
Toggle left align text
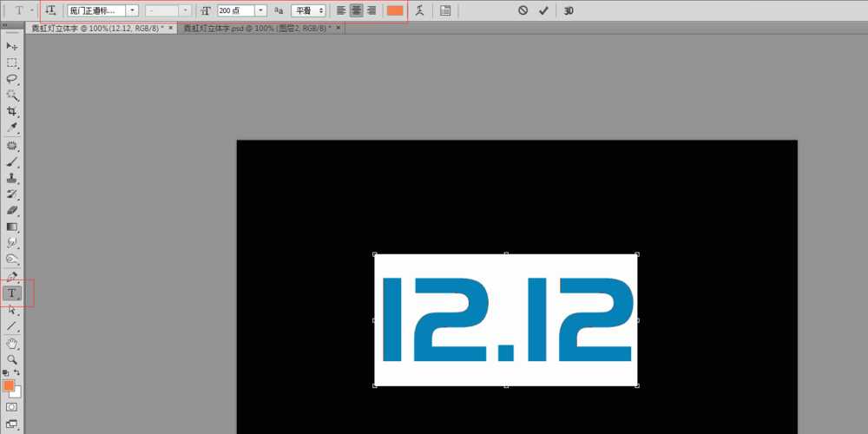[x=341, y=10]
